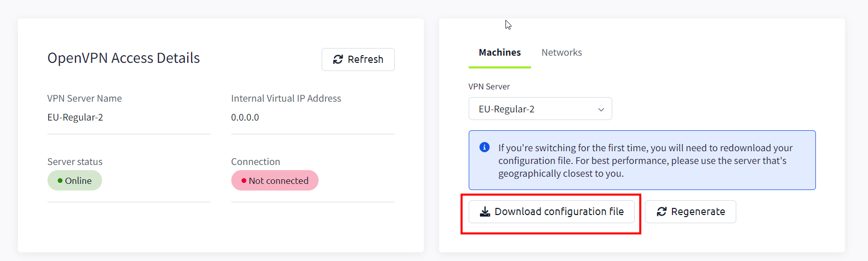Select the Machines tab
The image size is (868, 261).
[x=500, y=53]
